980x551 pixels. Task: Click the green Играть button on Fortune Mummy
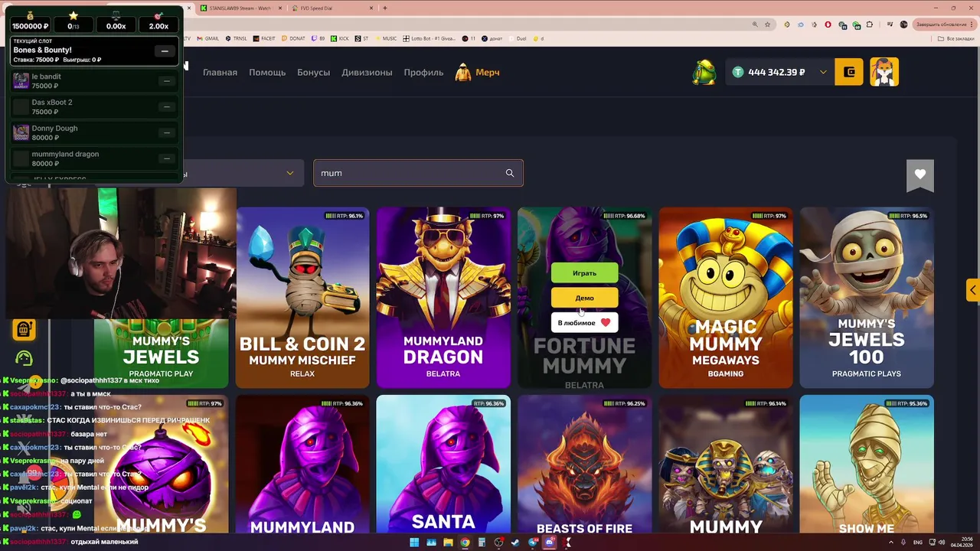pos(584,273)
